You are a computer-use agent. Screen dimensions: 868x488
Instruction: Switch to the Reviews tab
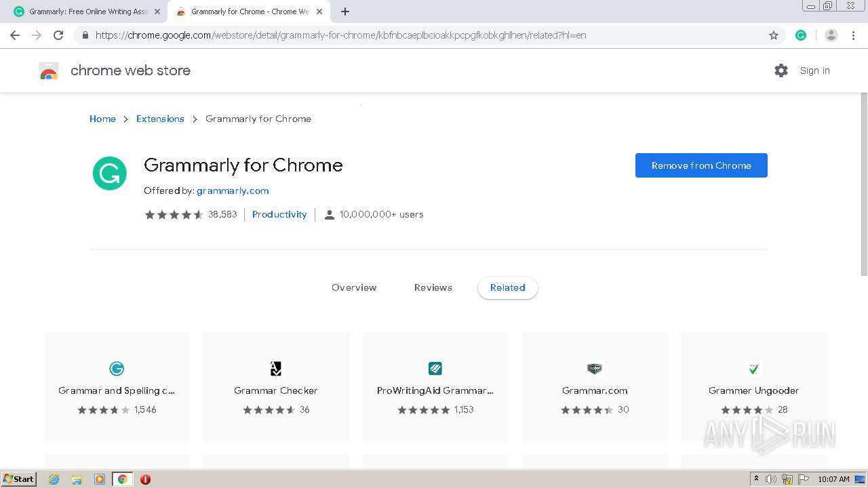[x=433, y=287]
